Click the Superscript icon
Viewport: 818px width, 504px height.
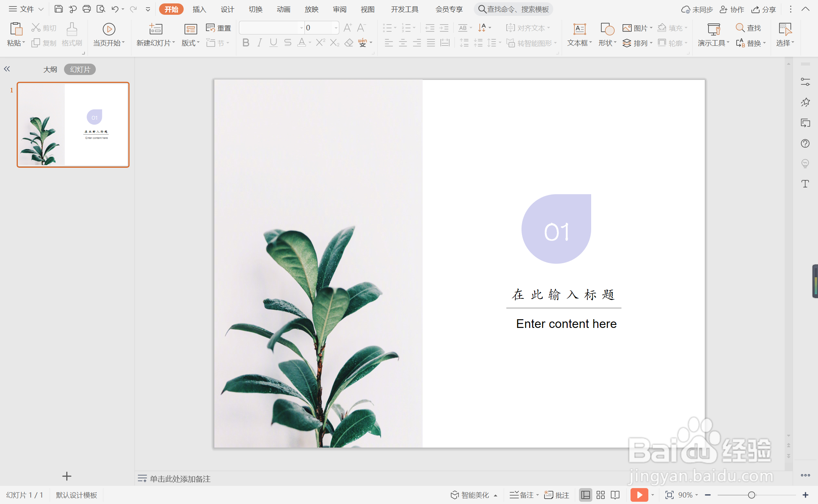320,43
